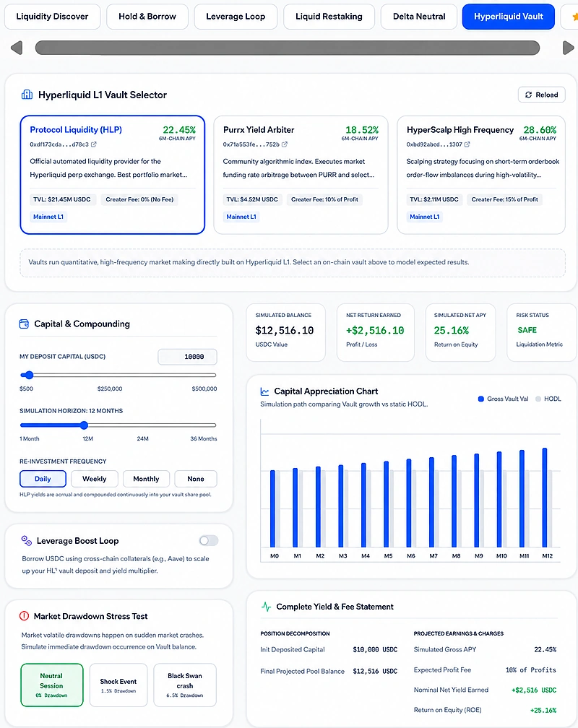Image resolution: width=578 pixels, height=728 pixels.
Task: Click the $12,516.10 simulated balance value
Action: tap(285, 331)
